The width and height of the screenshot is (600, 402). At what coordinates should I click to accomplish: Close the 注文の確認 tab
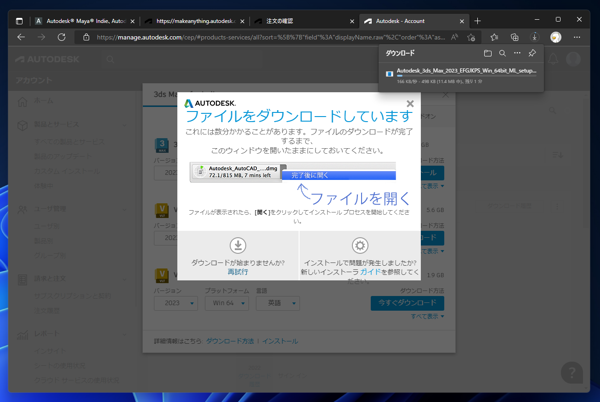point(352,21)
